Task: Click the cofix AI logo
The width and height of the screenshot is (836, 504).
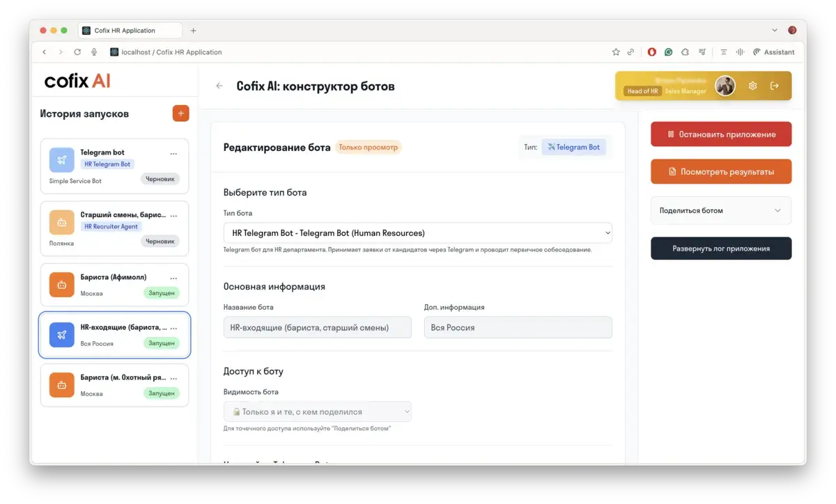Action: (x=77, y=81)
